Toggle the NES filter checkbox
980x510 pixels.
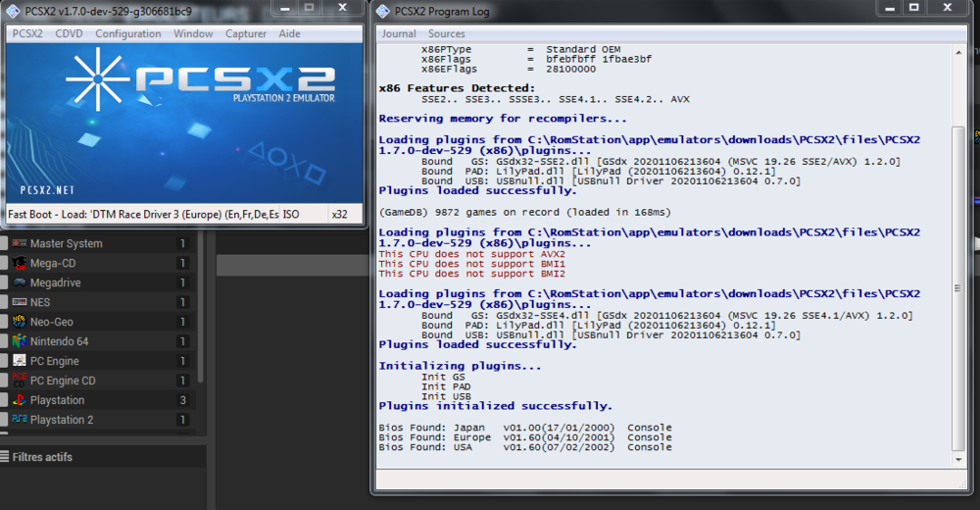(3, 302)
